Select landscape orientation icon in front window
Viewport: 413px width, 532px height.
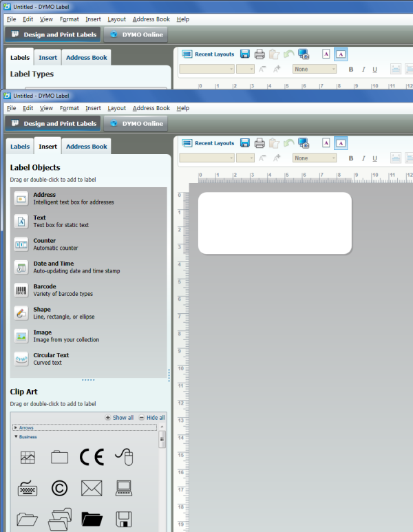coord(341,143)
